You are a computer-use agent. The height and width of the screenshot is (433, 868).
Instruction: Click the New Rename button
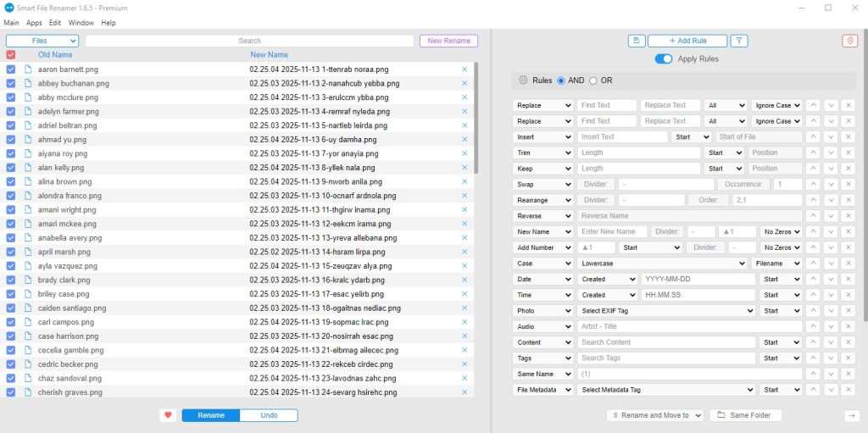click(x=448, y=41)
